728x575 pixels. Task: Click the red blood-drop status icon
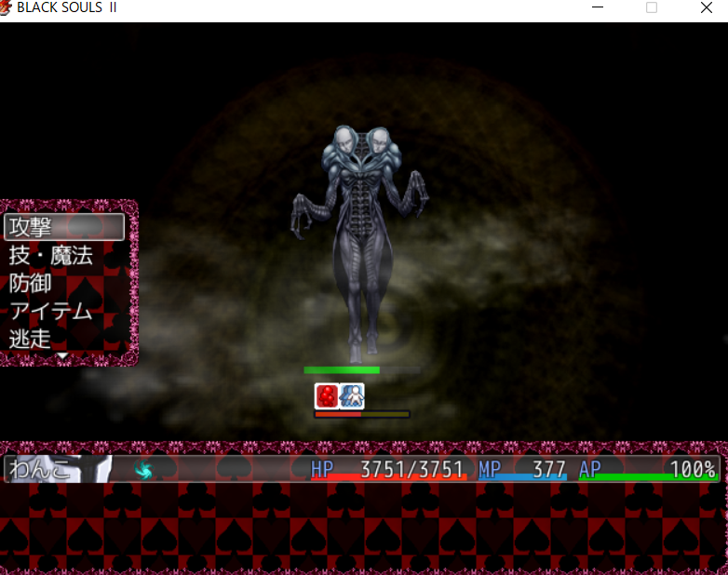pyautogui.click(x=327, y=395)
